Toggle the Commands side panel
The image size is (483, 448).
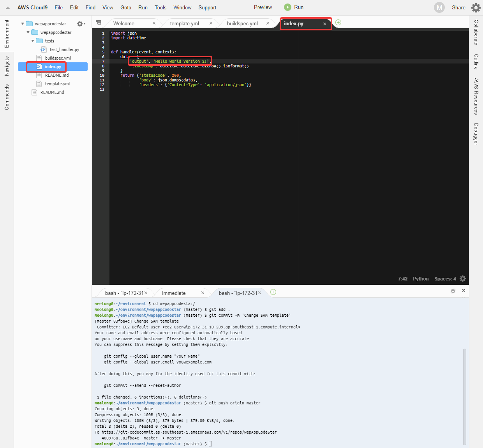(7, 97)
